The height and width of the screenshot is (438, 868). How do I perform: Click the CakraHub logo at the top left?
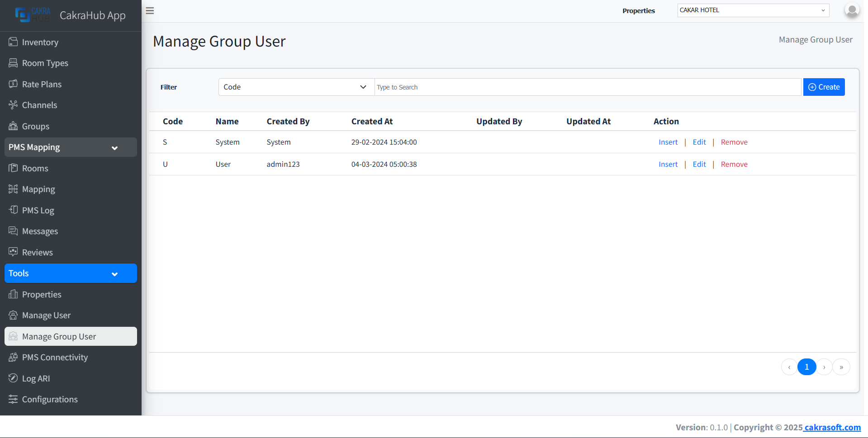point(32,14)
